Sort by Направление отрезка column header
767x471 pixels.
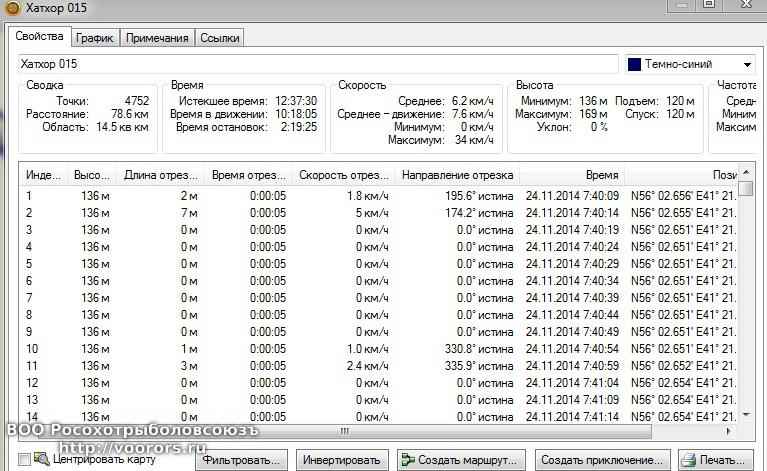click(456, 174)
